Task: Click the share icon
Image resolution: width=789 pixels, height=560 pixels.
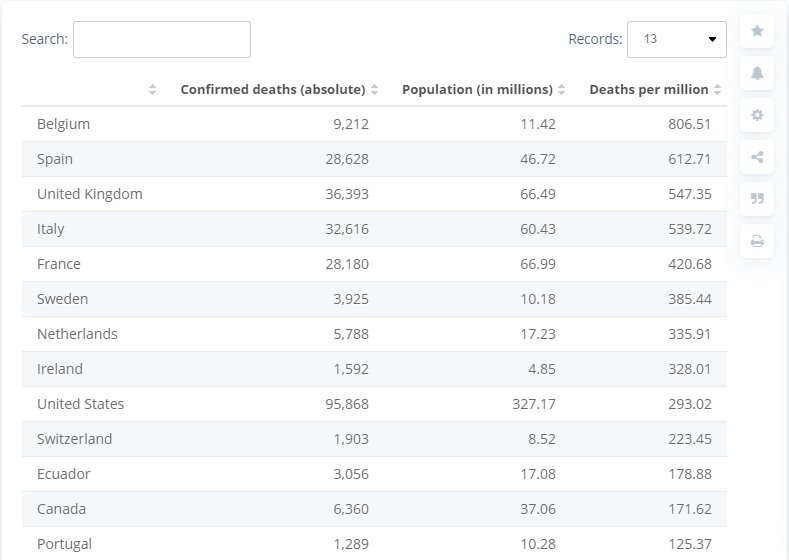Action: click(x=757, y=157)
